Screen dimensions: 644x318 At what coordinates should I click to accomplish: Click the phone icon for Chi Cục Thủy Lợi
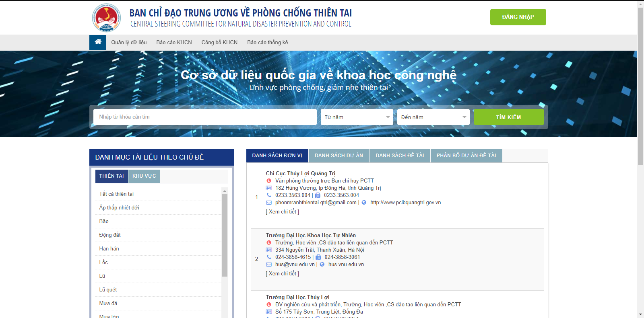coord(269,195)
